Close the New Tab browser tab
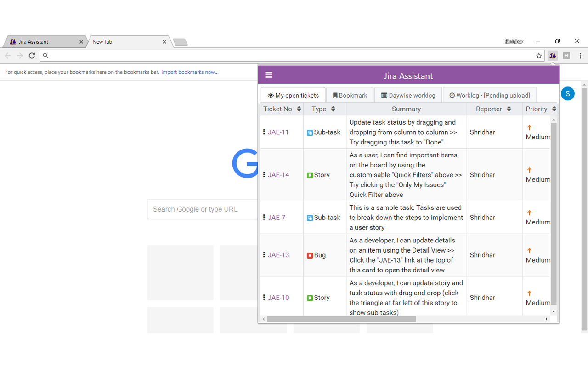 point(164,42)
